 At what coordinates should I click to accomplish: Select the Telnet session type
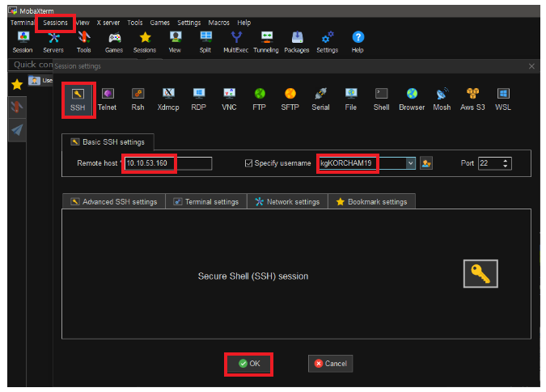(108, 99)
